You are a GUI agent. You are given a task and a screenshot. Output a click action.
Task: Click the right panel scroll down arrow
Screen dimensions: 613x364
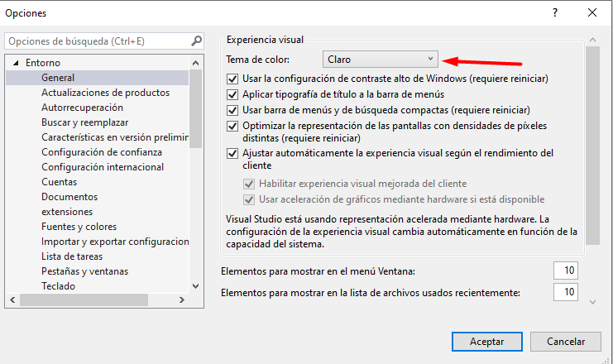592,303
